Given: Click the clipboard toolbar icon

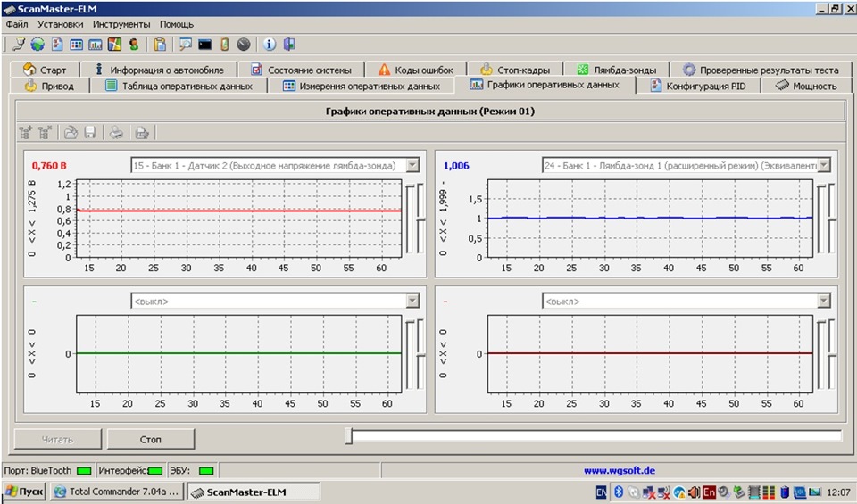Looking at the screenshot, I should pyautogui.click(x=160, y=45).
